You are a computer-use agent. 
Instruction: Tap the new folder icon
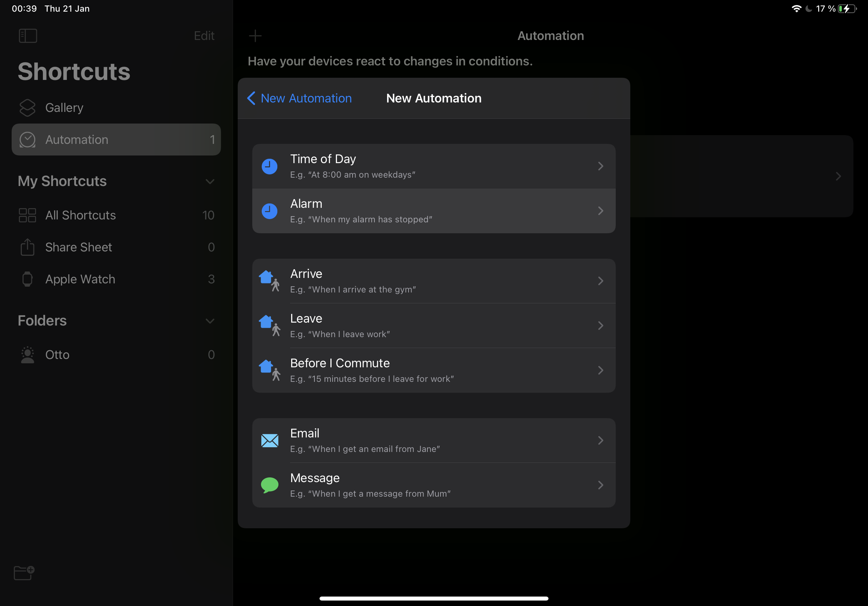[24, 573]
